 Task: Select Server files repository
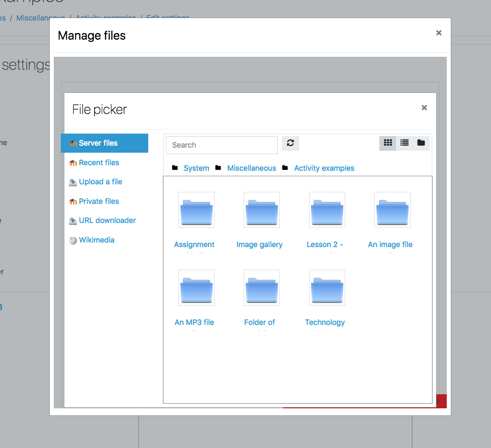pos(104,143)
